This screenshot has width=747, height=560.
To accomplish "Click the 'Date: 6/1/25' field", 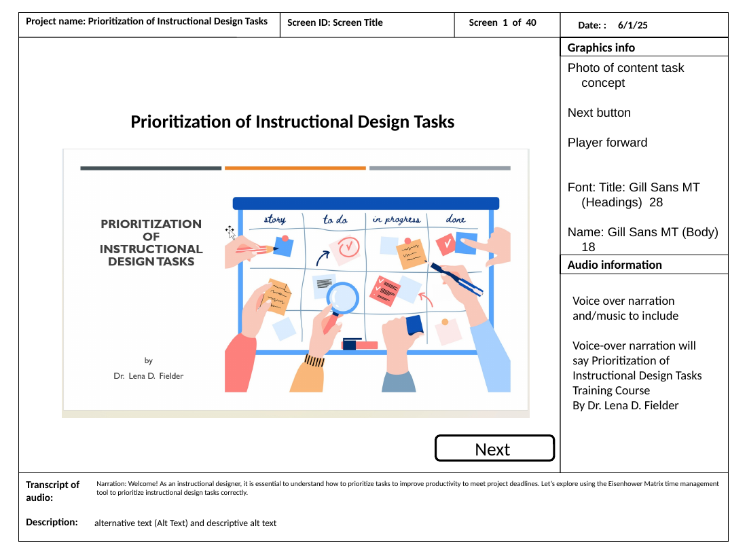I will point(613,25).
